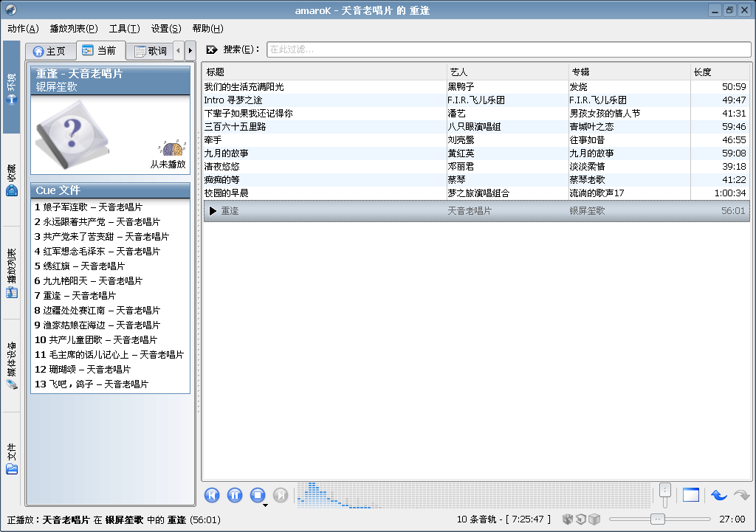Image resolution: width=756 pixels, height=532 pixels.
Task: Click the brain icon above 从未播放
Action: point(171,148)
